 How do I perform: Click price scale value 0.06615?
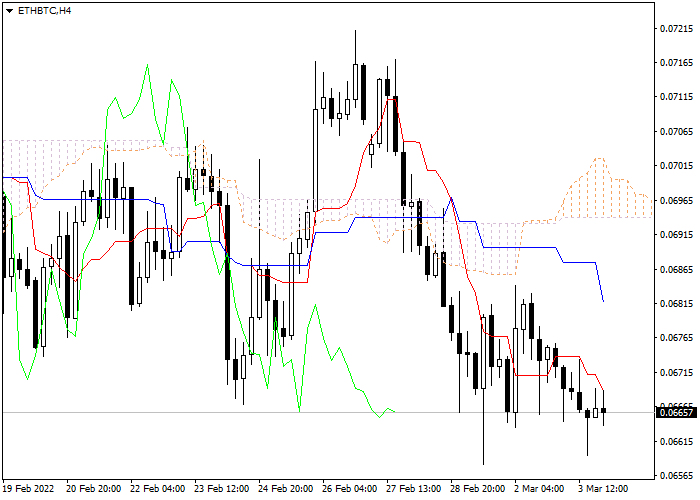677,442
